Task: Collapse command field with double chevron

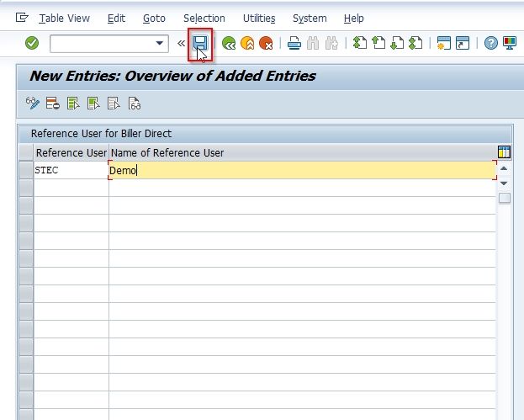Action: click(x=181, y=43)
